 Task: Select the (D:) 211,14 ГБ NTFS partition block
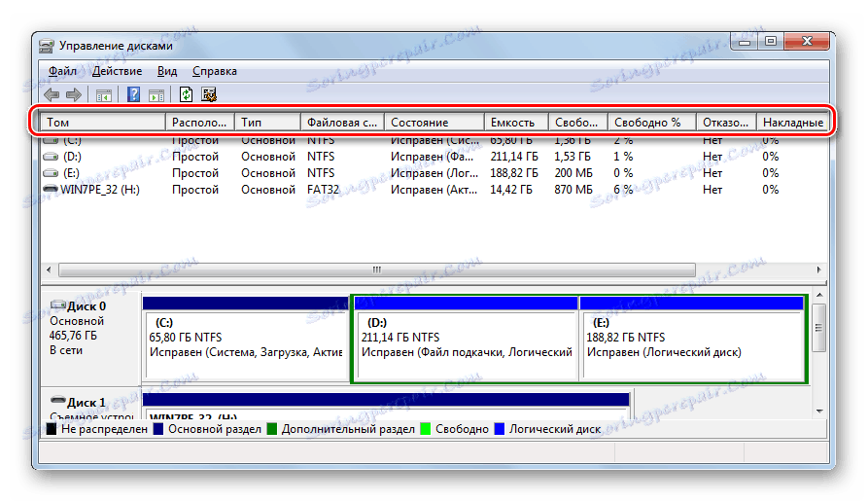[x=467, y=339]
